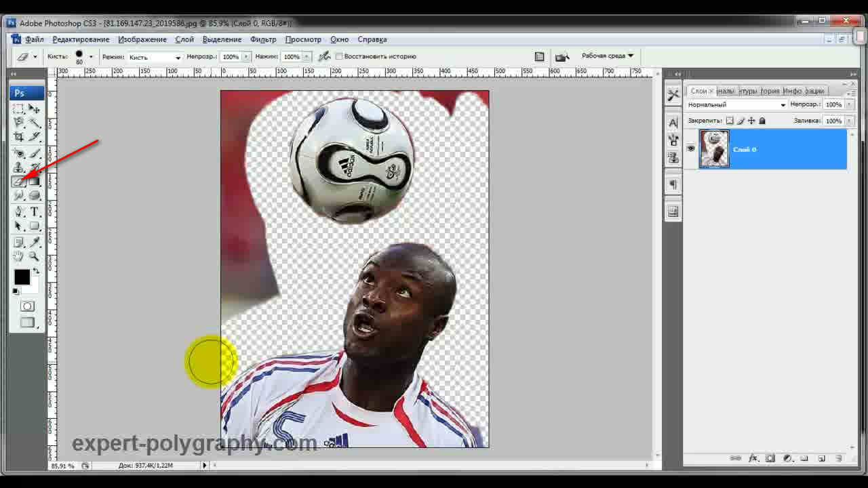Select the Magic Wand tool

point(35,123)
